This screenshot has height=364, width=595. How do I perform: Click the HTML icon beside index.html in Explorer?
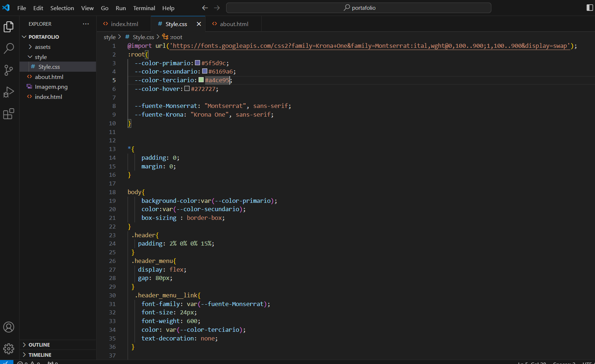[x=29, y=97]
